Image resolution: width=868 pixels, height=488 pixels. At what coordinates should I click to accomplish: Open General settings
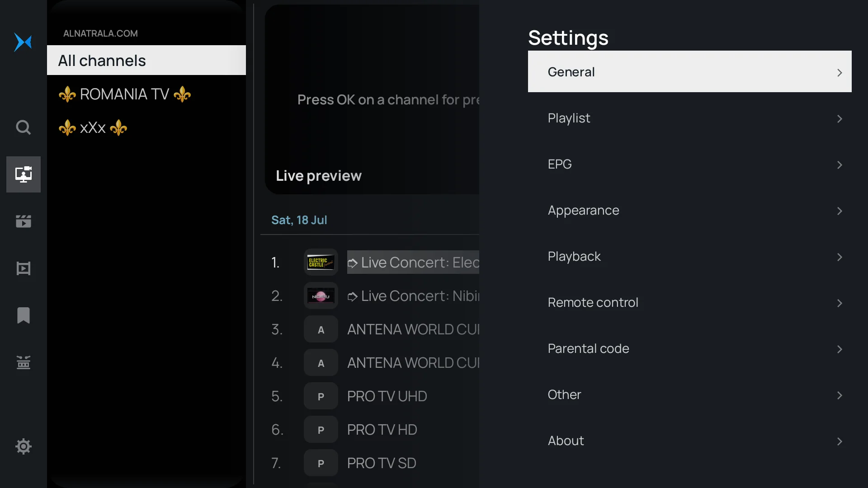coord(690,71)
